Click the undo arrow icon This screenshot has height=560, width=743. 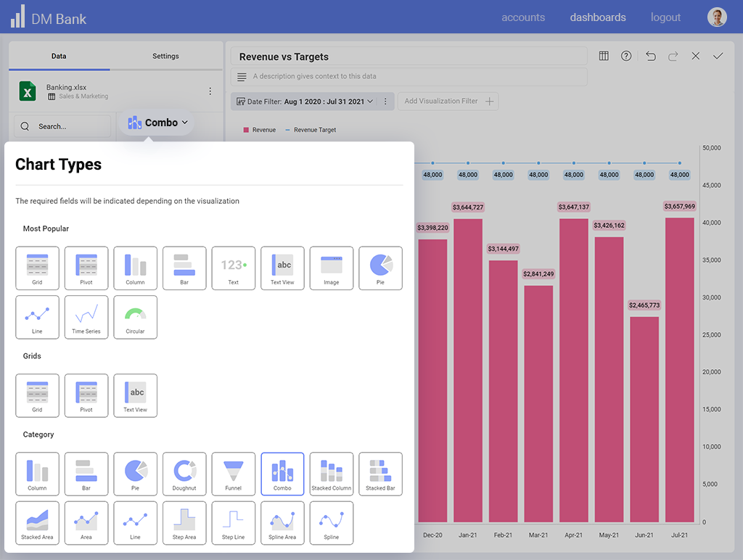(x=650, y=56)
